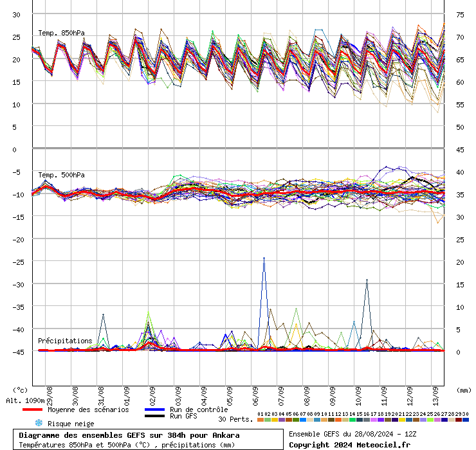Screen dimensions: 476x450
Task: Click the 10/09 date tick label
Action: 358,396
